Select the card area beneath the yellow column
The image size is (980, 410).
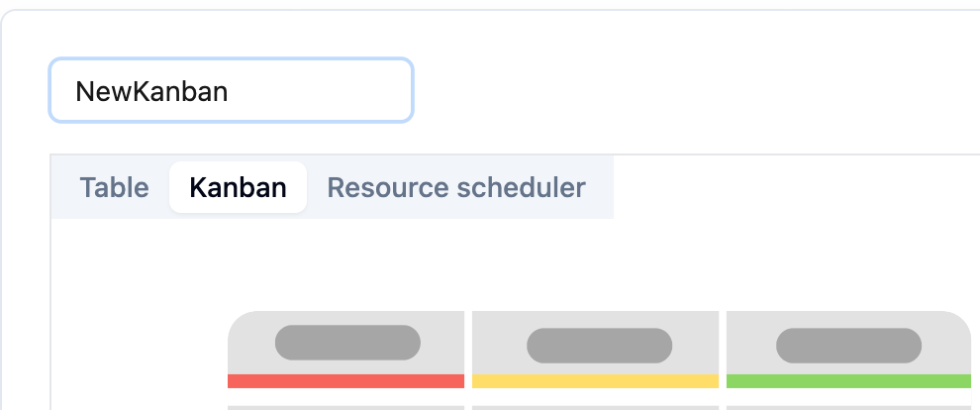click(x=595, y=407)
